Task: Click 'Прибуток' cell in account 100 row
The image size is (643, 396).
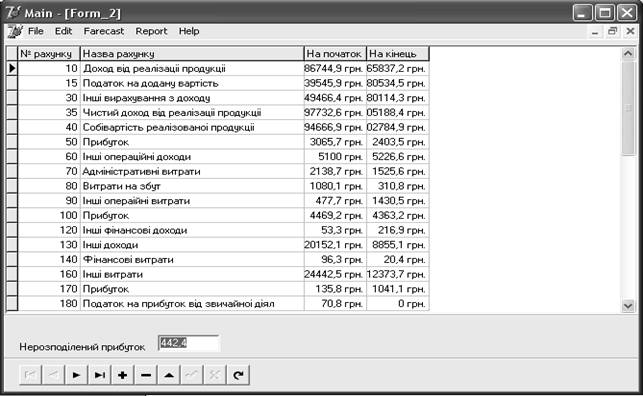Action: tap(192, 216)
